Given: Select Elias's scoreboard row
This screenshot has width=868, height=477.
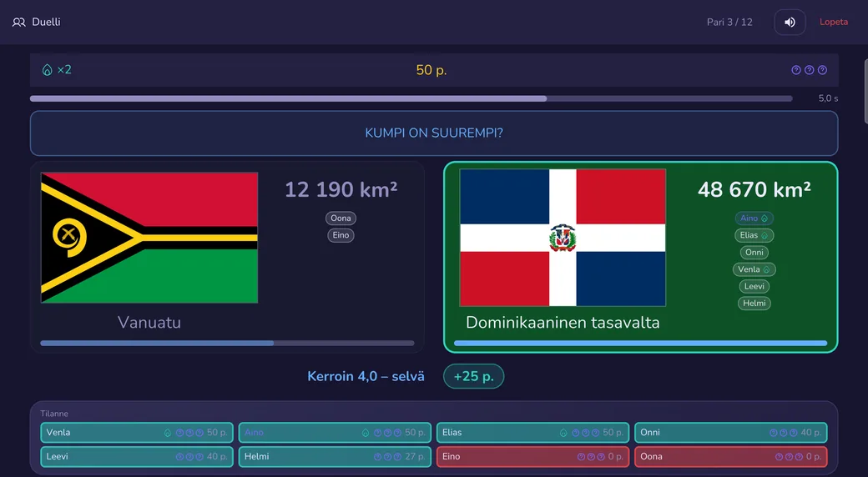Looking at the screenshot, I should click(533, 433).
